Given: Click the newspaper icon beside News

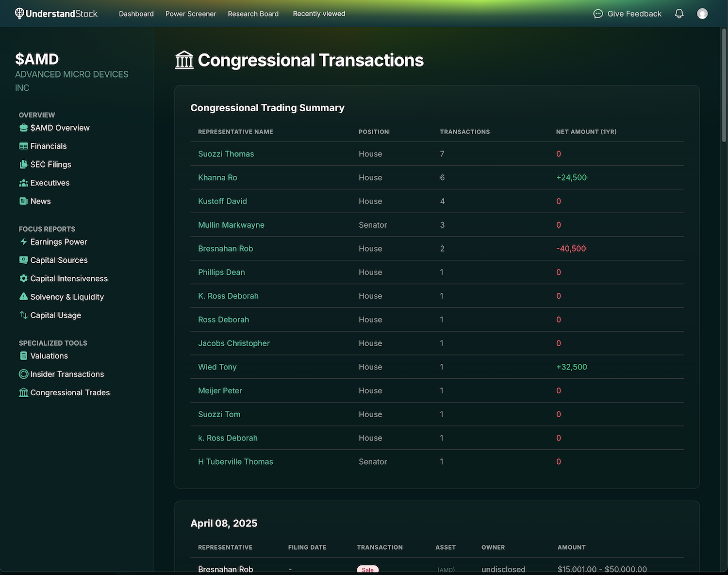Looking at the screenshot, I should point(23,201).
